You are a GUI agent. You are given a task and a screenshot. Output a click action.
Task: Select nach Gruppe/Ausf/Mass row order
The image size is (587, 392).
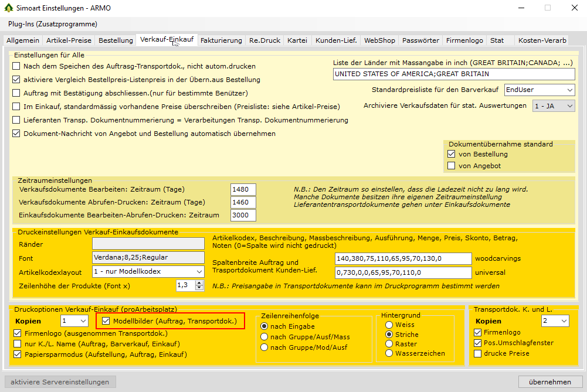[264, 337]
